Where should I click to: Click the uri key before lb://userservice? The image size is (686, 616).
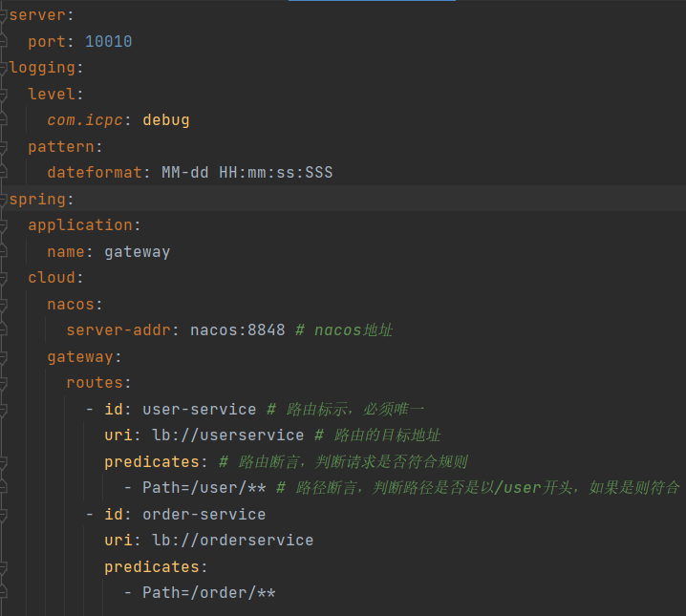(118, 435)
